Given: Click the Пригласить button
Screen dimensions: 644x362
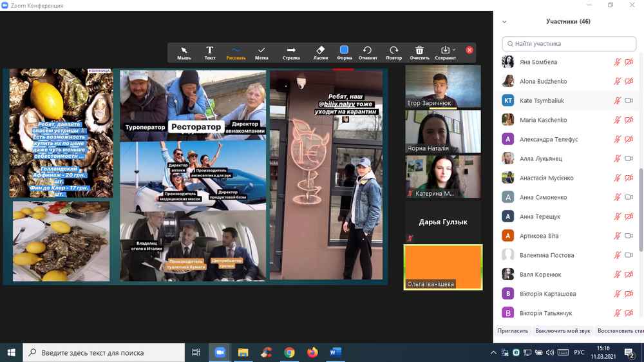Looking at the screenshot, I should [x=513, y=330].
